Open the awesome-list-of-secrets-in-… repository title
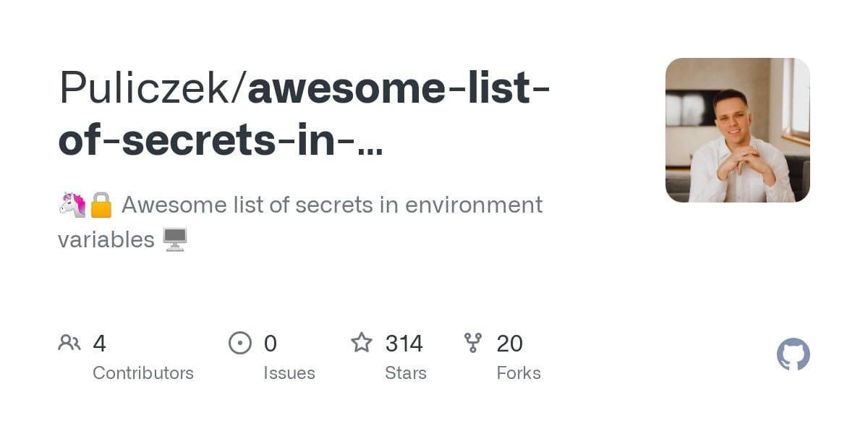868x434 pixels. click(x=304, y=115)
